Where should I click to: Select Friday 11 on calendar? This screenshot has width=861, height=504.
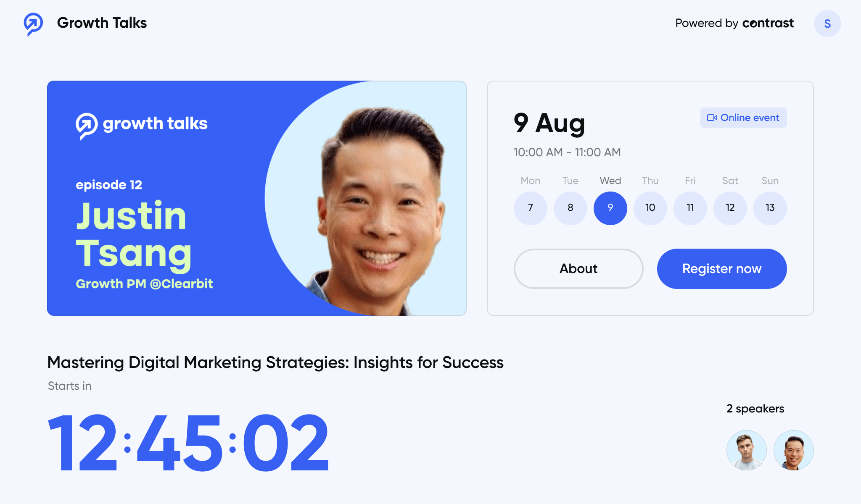[x=689, y=207]
